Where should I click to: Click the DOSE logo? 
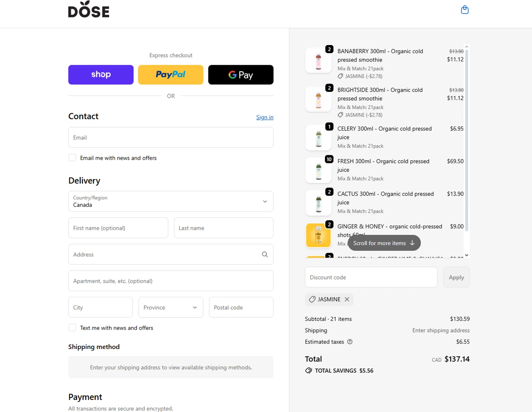click(x=89, y=10)
